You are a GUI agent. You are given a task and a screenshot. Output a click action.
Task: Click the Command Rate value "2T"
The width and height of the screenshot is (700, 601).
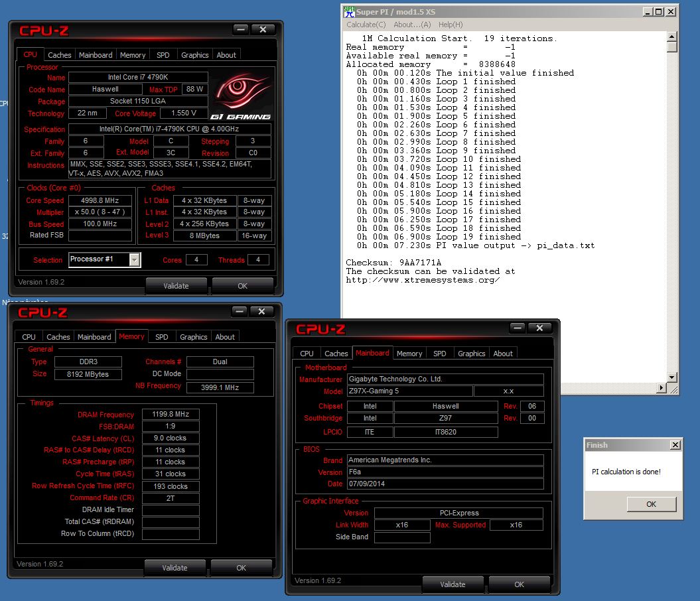tap(171, 498)
